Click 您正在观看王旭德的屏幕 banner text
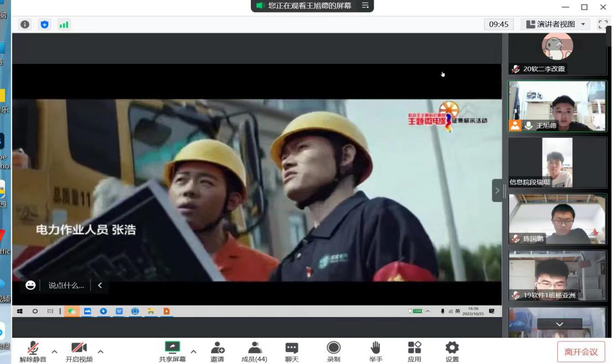Screen dimensions: 612x364 click(x=309, y=5)
